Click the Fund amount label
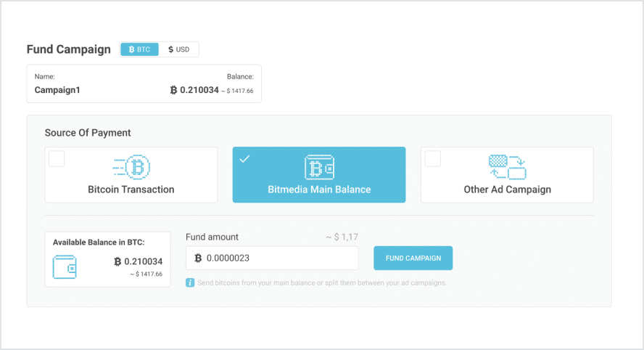644x350 pixels. pos(212,237)
